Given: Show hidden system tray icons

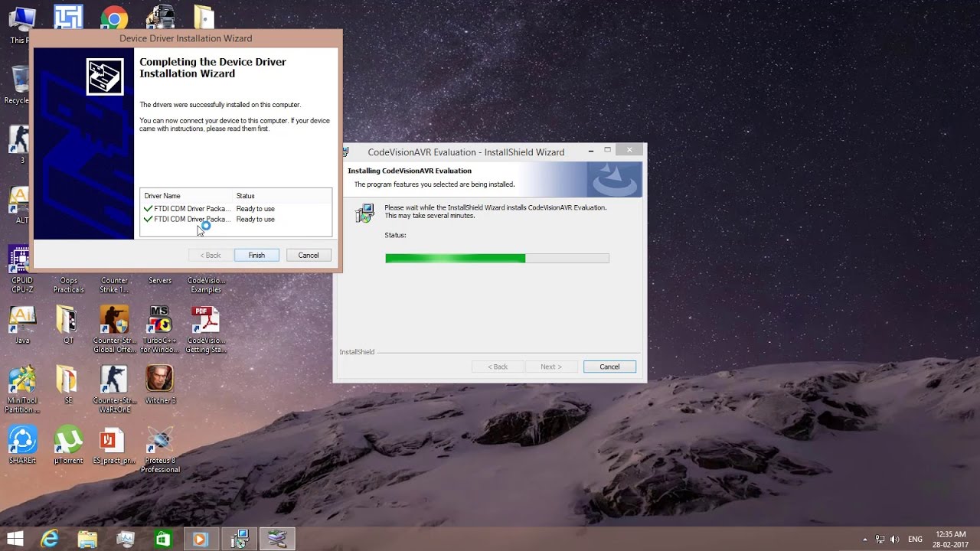Looking at the screenshot, I should click(x=865, y=540).
